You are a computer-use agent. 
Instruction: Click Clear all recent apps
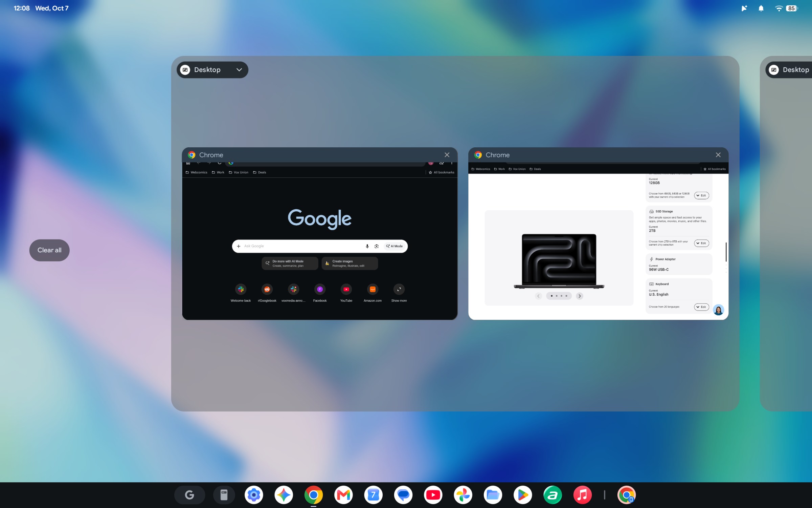point(49,250)
